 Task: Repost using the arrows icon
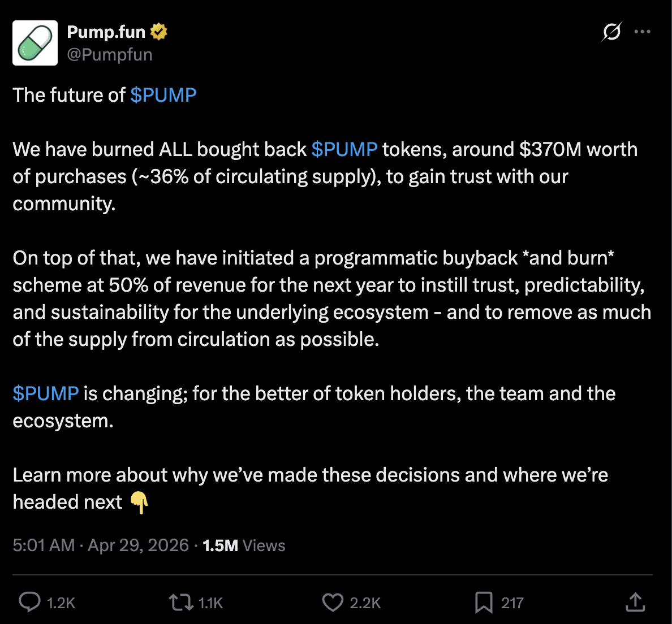pos(181,603)
